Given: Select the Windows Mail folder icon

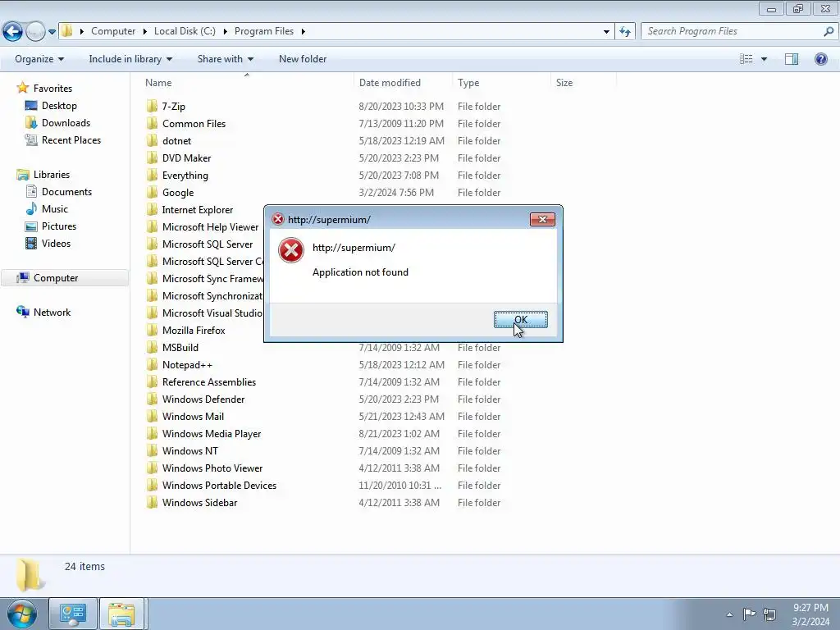Looking at the screenshot, I should coord(152,416).
